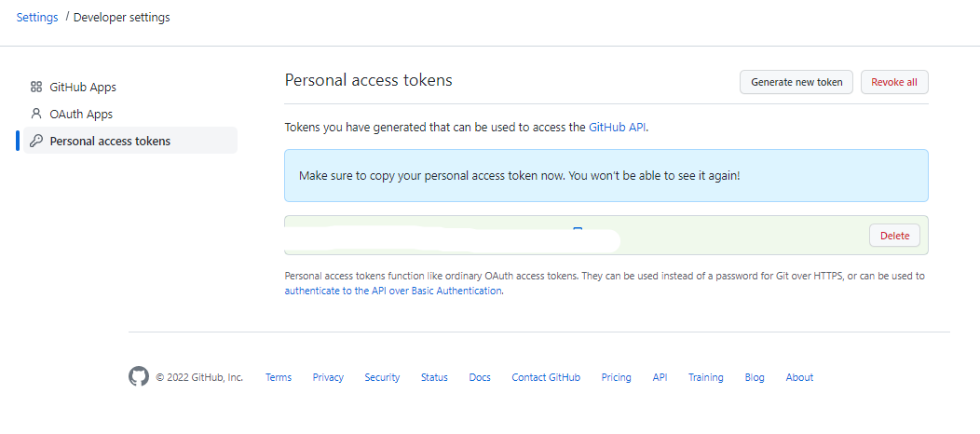Image resolution: width=980 pixels, height=434 pixels.
Task: Open the Security footer link
Action: pyautogui.click(x=383, y=377)
